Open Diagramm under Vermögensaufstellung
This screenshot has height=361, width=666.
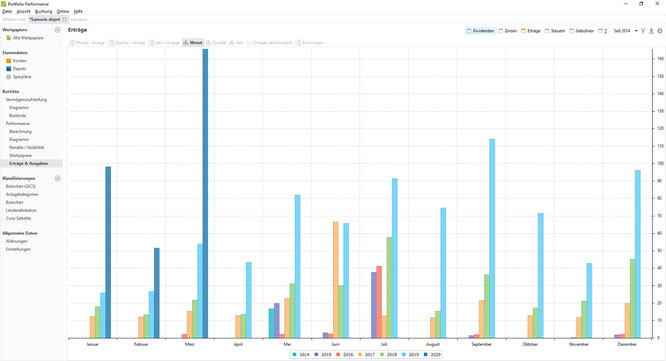pos(19,108)
